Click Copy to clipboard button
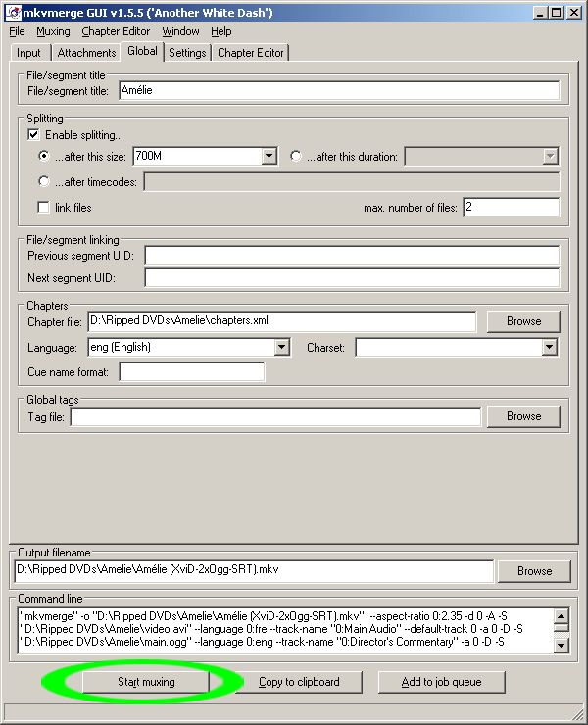 [x=299, y=682]
